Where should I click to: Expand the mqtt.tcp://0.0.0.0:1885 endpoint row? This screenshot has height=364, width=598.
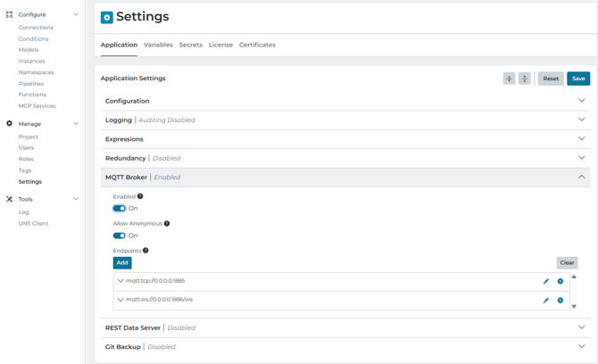coord(120,281)
